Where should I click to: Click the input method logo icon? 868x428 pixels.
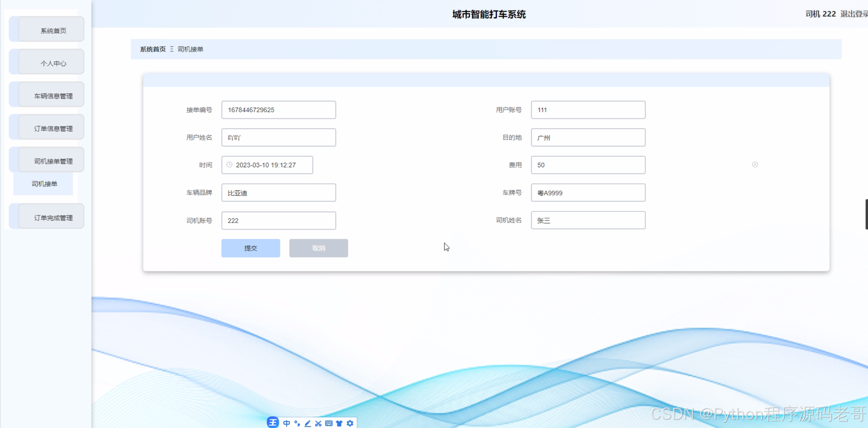tap(273, 422)
